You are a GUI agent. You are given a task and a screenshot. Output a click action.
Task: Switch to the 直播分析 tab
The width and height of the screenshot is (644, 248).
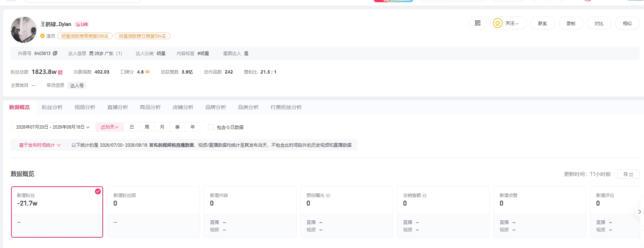click(117, 107)
